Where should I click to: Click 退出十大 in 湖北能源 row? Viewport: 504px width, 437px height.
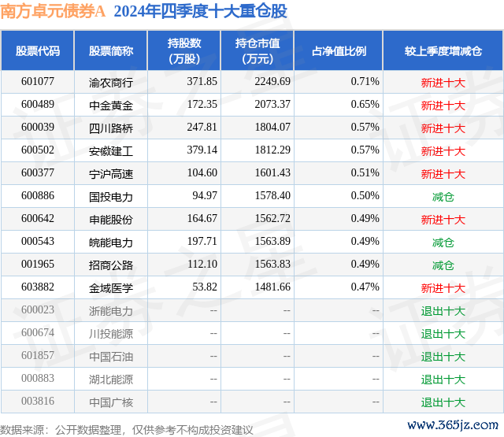(443, 380)
